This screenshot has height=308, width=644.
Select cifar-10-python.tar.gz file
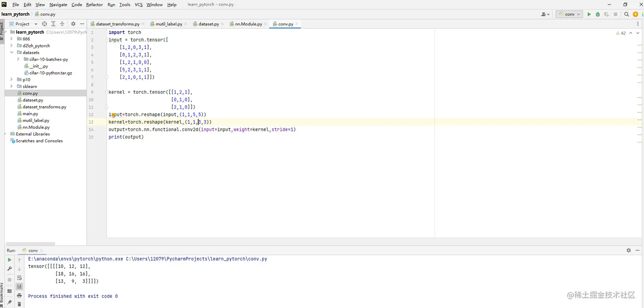[x=51, y=73]
